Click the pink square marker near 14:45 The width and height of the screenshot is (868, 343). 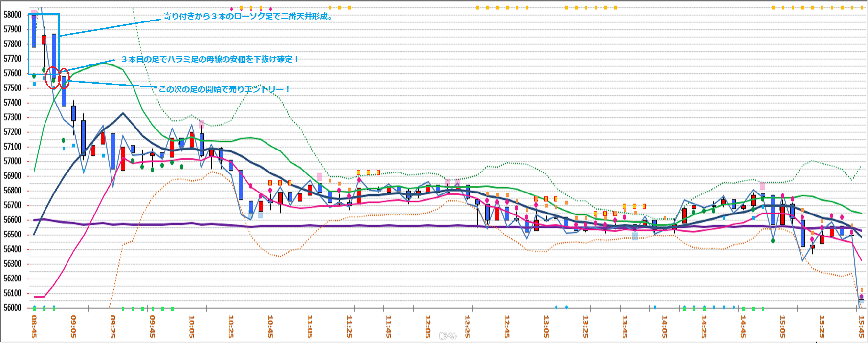[x=762, y=186]
